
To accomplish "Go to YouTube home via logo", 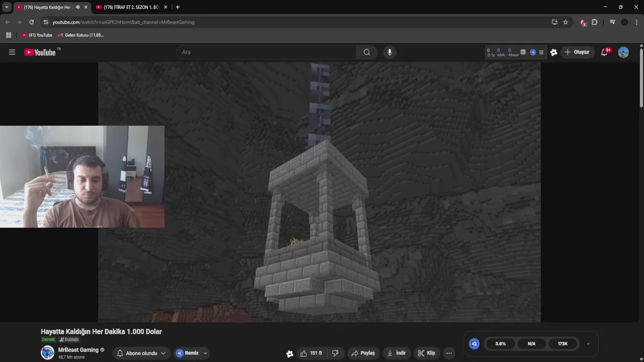I will [x=40, y=52].
